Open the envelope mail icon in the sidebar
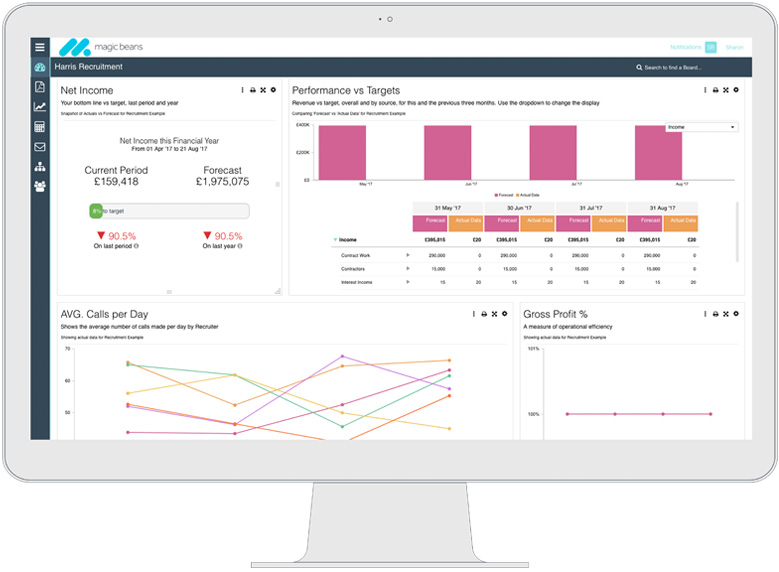779x572 pixels. [40, 147]
